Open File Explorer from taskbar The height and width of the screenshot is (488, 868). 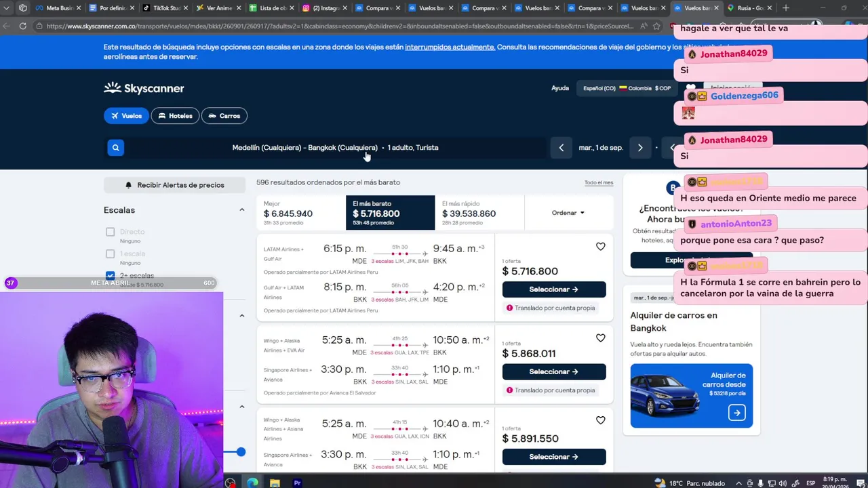(275, 483)
